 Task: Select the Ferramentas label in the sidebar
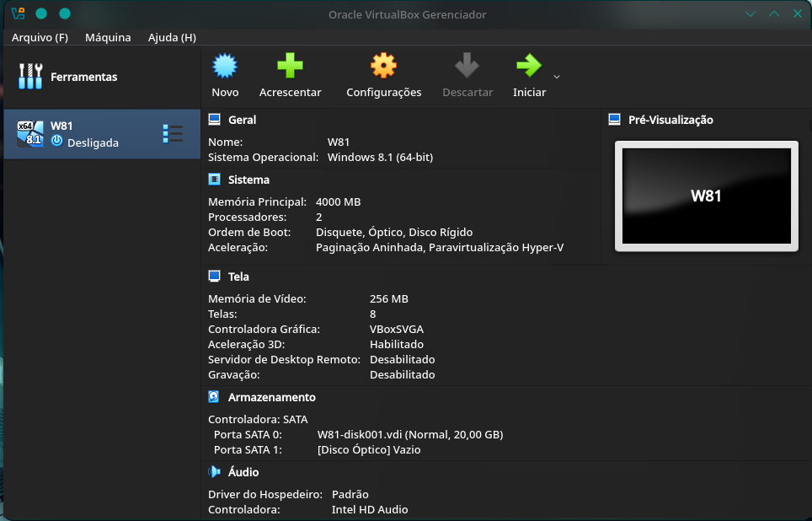[x=84, y=77]
